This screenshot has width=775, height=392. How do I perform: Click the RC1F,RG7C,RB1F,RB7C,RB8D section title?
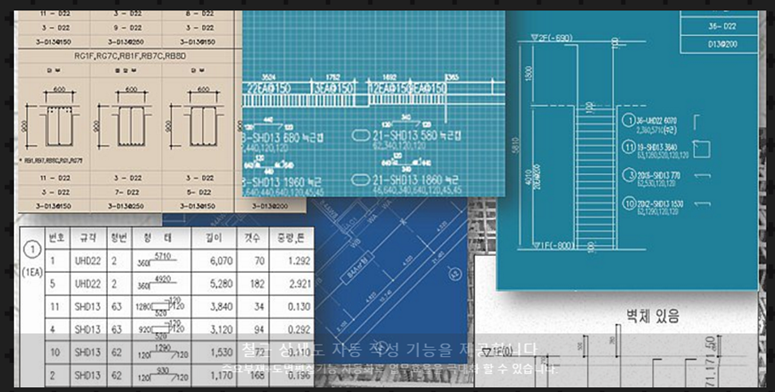click(x=130, y=56)
